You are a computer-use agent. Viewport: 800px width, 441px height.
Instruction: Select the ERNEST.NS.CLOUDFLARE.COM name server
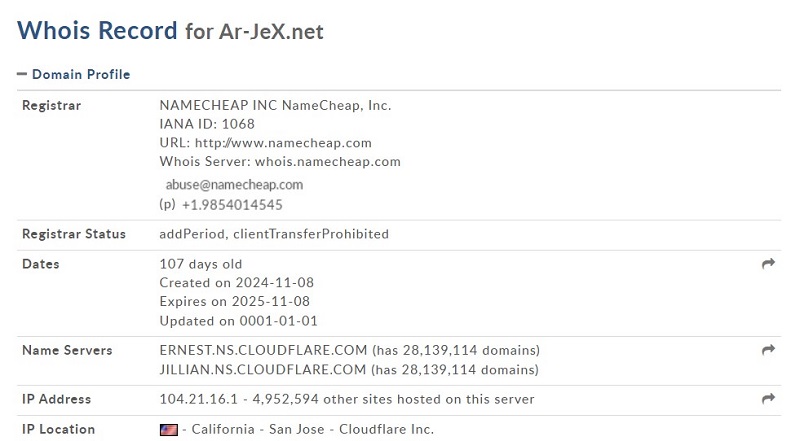pos(263,351)
